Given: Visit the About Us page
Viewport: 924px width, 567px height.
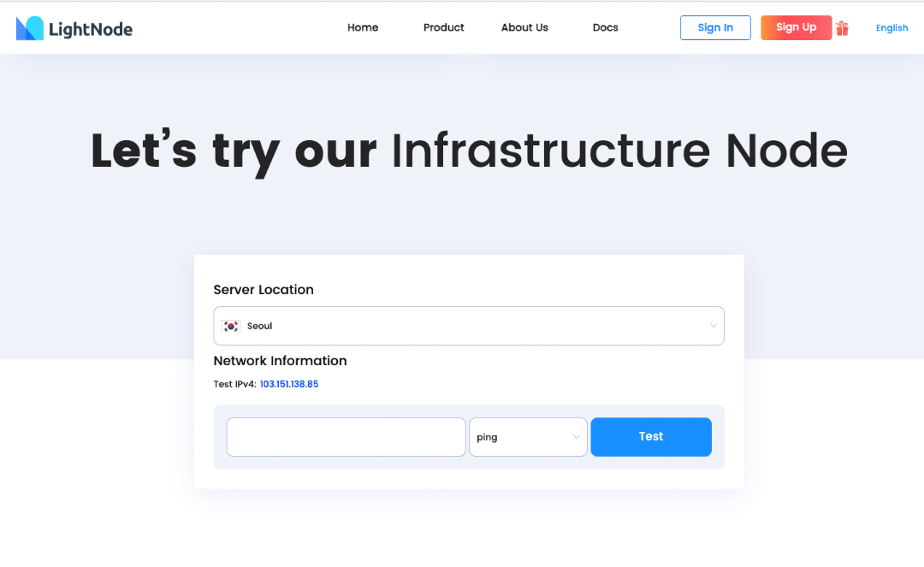Looking at the screenshot, I should pyautogui.click(x=524, y=27).
